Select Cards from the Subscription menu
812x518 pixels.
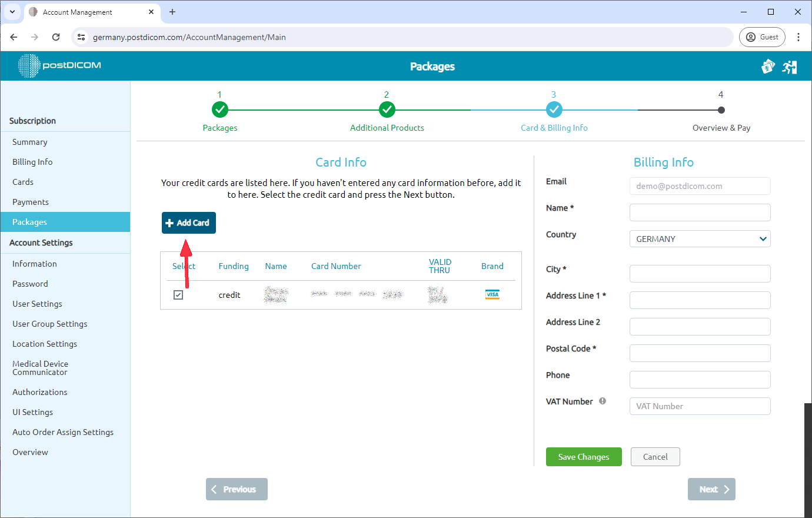(x=22, y=181)
